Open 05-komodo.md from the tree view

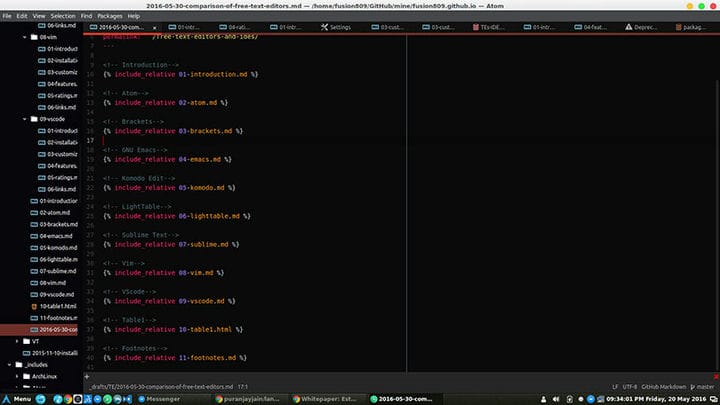pos(58,248)
